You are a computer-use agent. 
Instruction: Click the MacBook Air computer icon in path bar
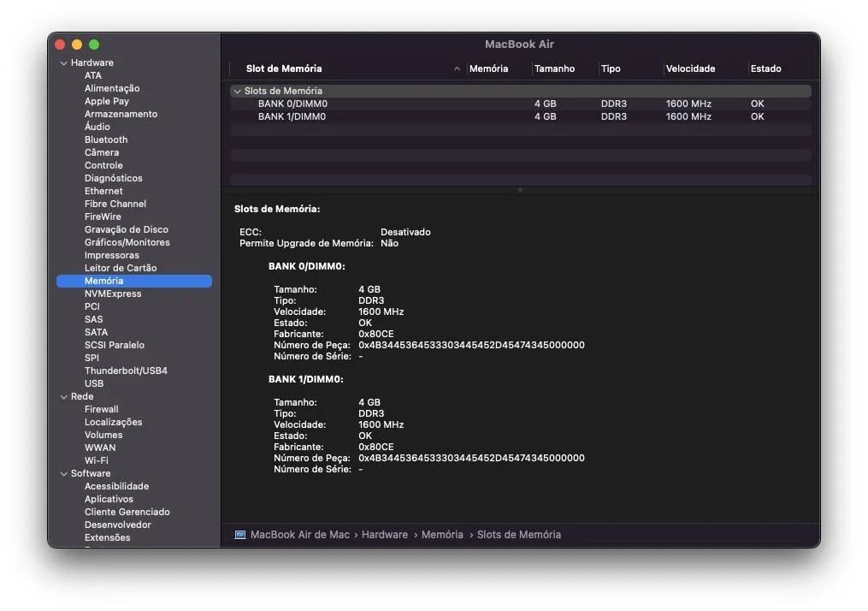(239, 535)
